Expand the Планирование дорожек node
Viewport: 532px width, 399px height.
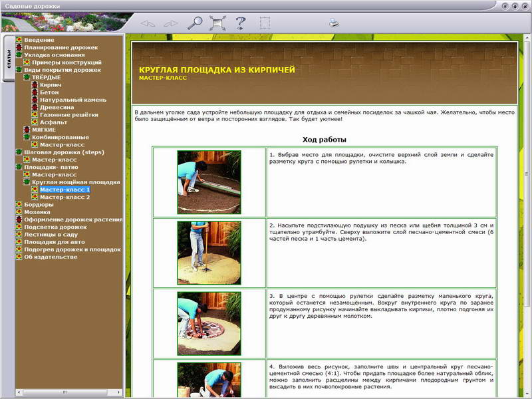click(x=19, y=47)
